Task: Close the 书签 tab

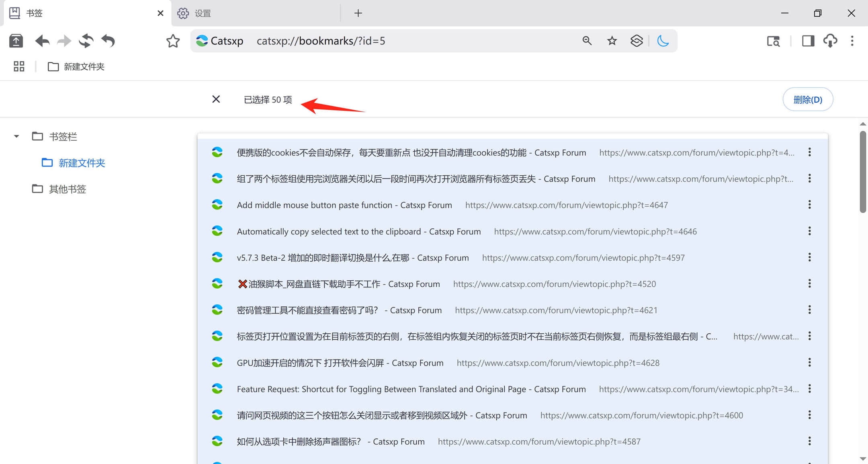Action: pos(160,13)
